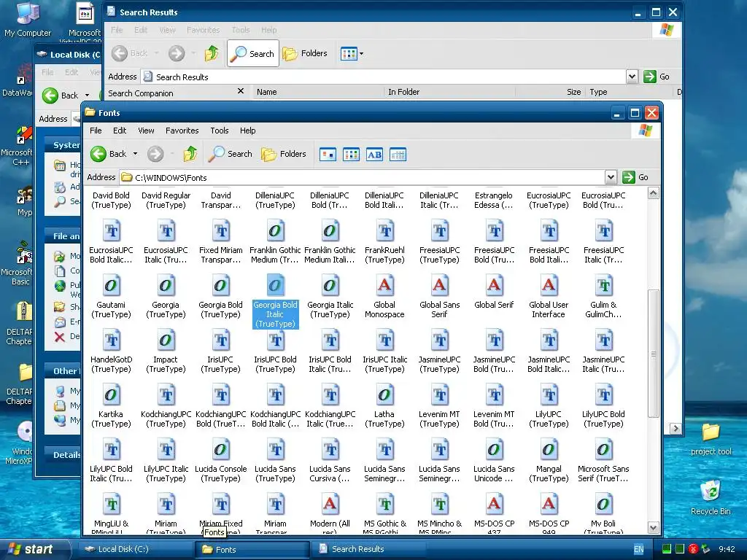This screenshot has width=747, height=560.
Task: Click the red security alert tray icon
Action: 693,549
